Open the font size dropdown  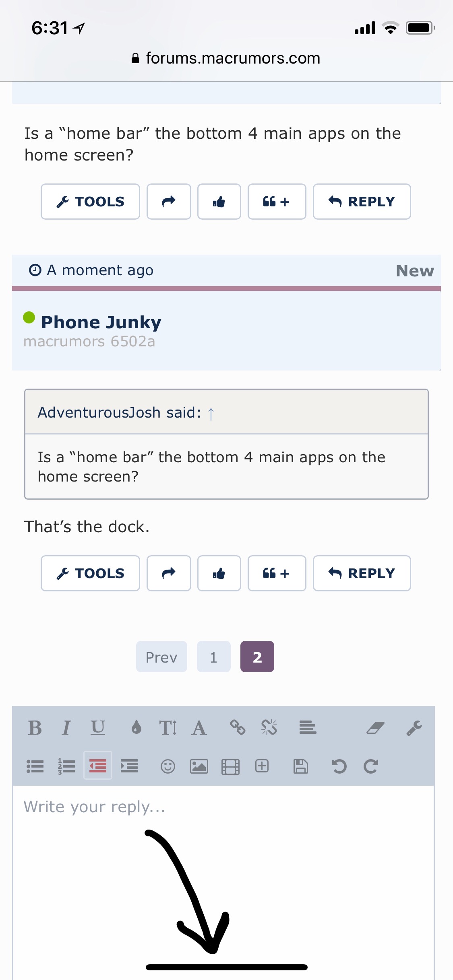[x=168, y=728]
